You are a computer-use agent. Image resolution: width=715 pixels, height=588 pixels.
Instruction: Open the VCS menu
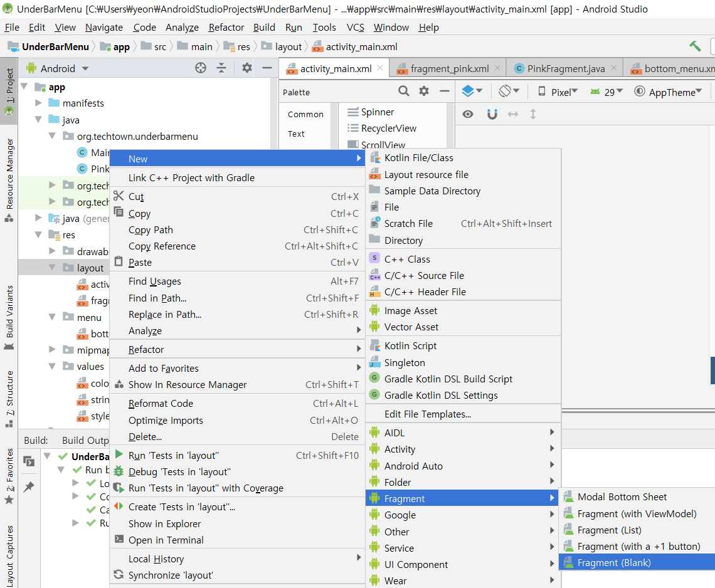(x=355, y=28)
